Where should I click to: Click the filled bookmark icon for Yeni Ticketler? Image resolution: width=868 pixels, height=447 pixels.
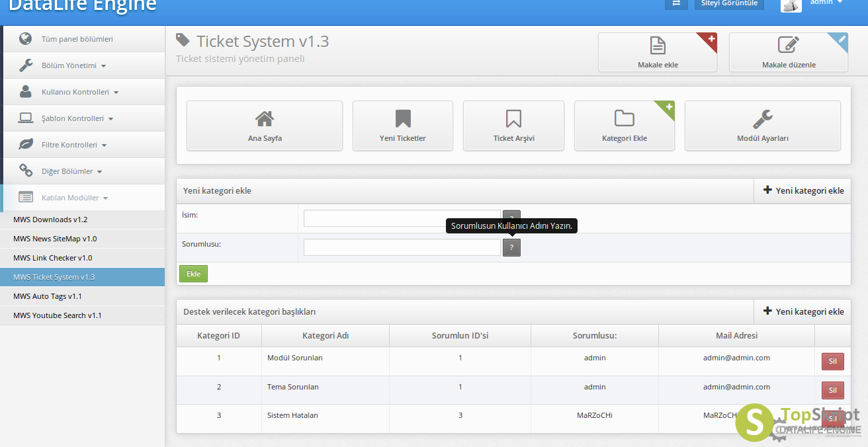pos(403,118)
